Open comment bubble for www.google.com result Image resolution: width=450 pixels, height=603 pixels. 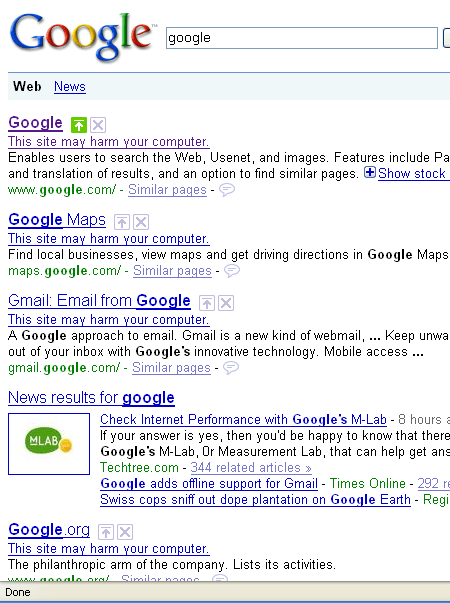point(227,190)
